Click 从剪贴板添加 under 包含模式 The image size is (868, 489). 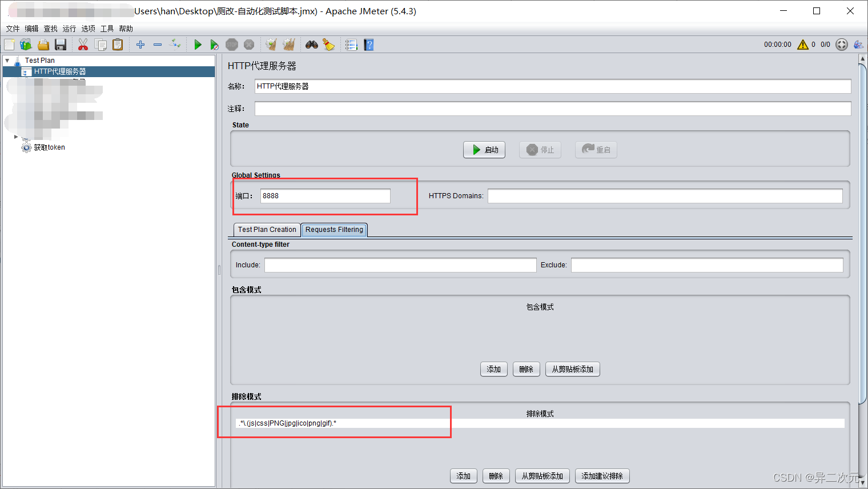pos(573,370)
